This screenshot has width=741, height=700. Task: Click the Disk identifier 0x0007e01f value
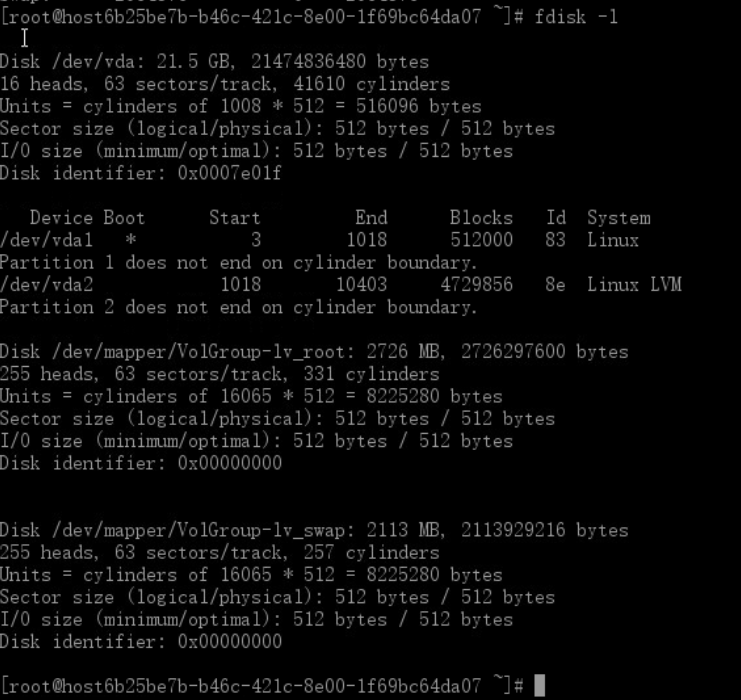click(x=230, y=173)
